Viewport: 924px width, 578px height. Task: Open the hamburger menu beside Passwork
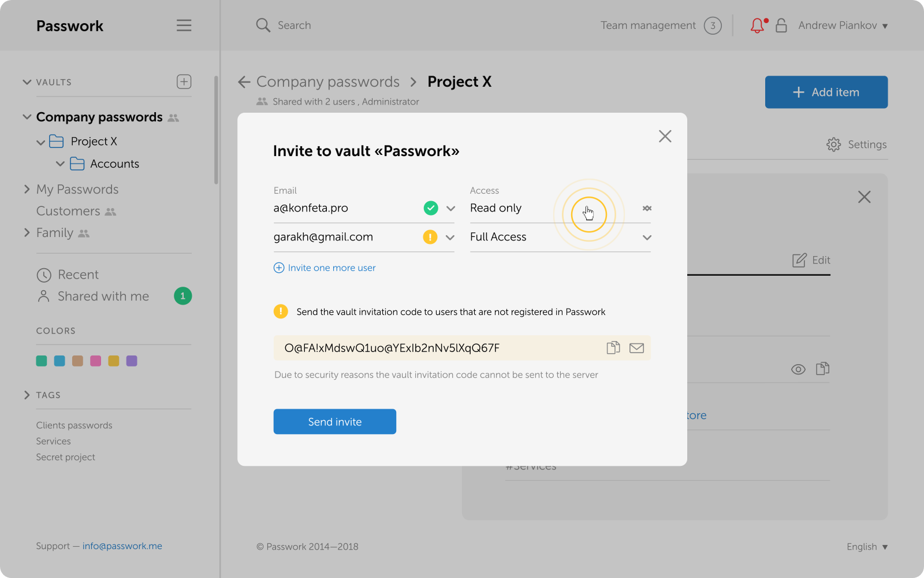click(184, 25)
